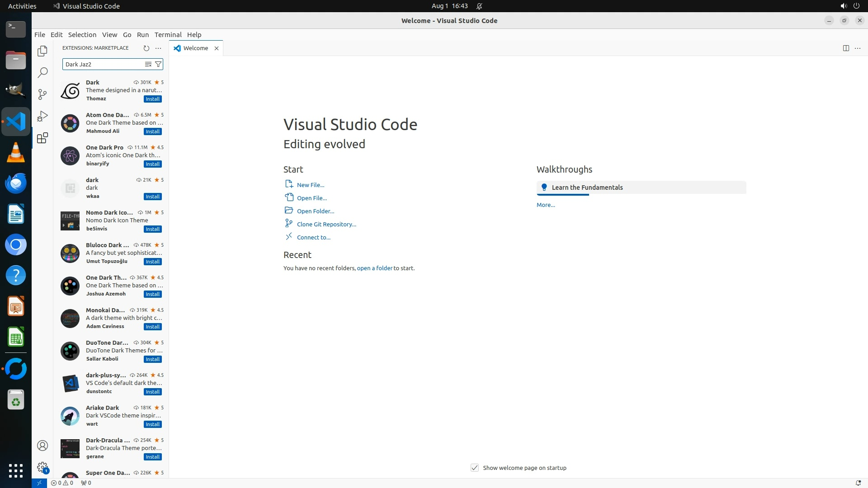
Task: Click the split editor right icon
Action: (845, 48)
